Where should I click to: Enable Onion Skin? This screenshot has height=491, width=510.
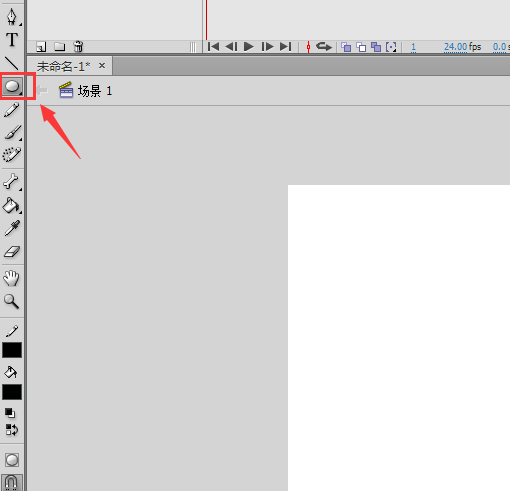coord(346,47)
